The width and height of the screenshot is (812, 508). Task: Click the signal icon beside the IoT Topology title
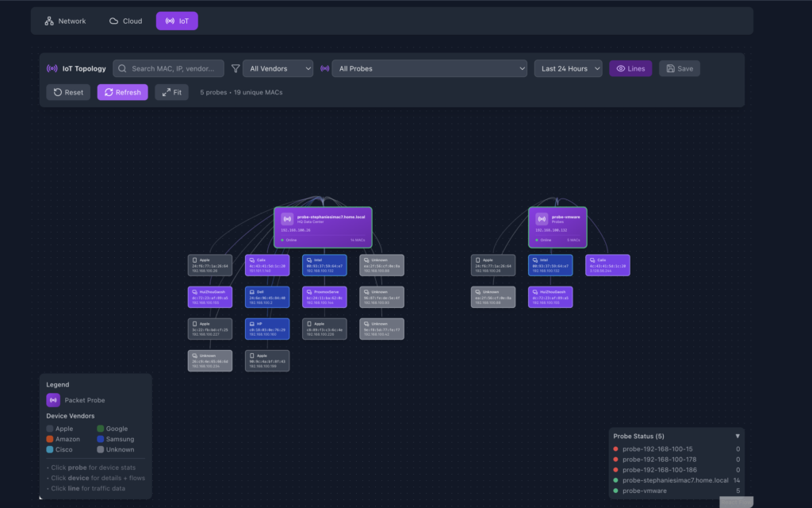52,69
